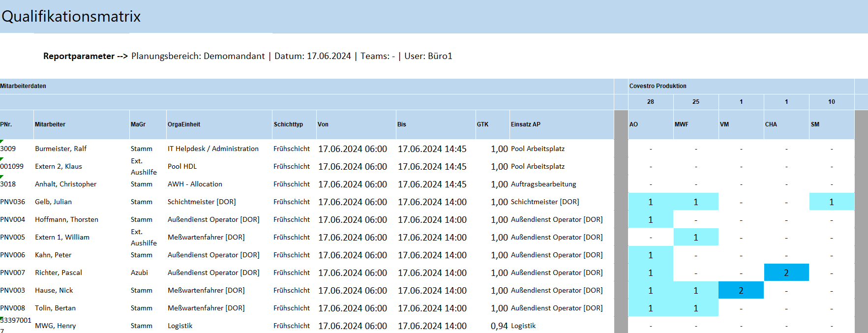Click Richter, Pascal's CHA value 2
This screenshot has height=333, width=868.
tap(786, 272)
